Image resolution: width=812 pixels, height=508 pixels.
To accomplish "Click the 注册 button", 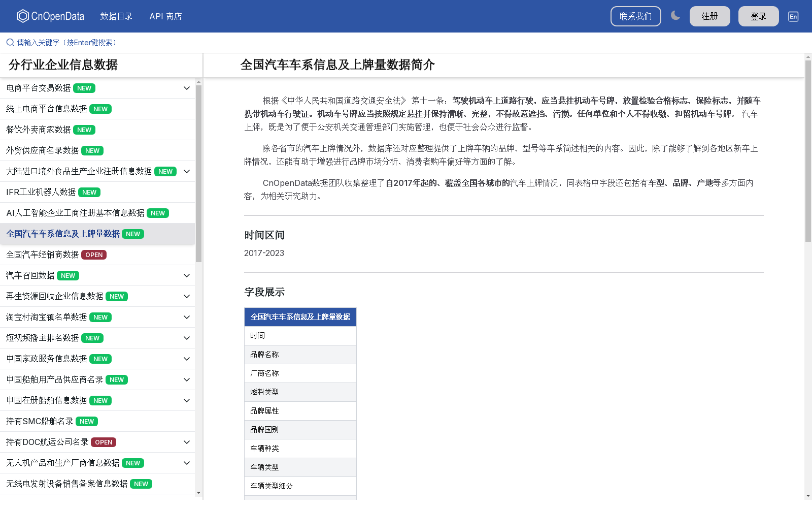I will pos(709,16).
